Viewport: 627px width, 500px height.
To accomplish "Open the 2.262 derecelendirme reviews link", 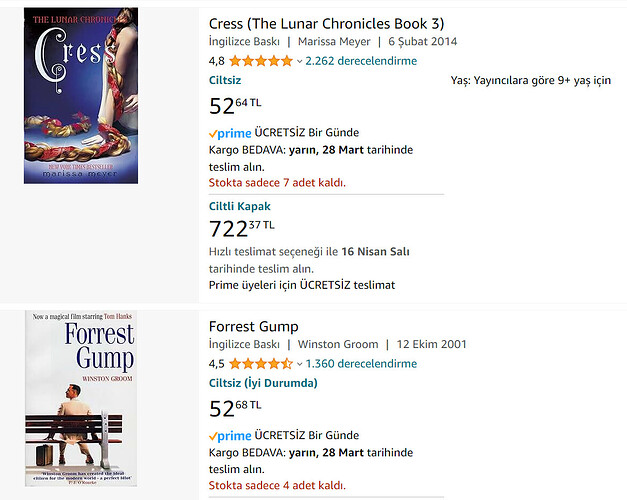I will (361, 61).
